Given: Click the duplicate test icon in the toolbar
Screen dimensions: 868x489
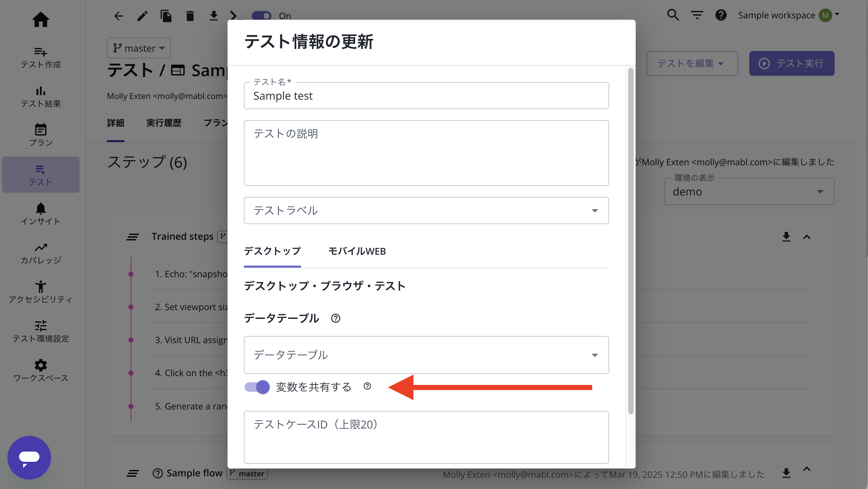Looking at the screenshot, I should (x=166, y=16).
